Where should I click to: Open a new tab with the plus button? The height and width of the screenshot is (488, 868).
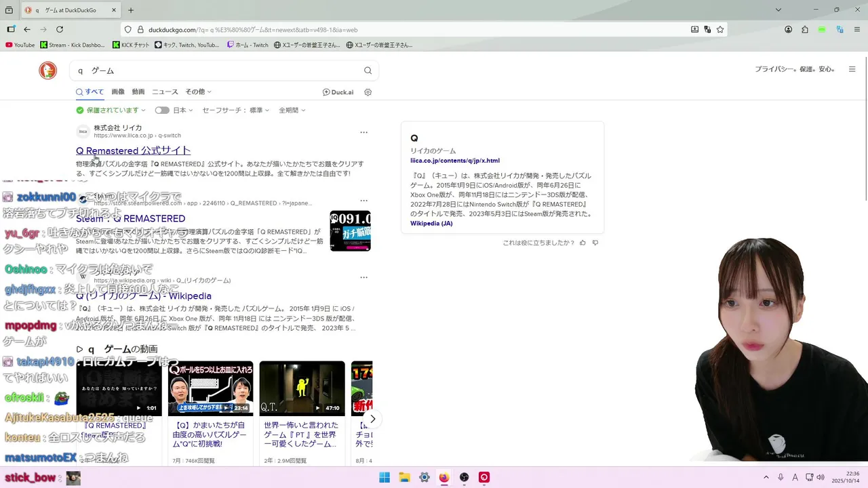point(131,10)
